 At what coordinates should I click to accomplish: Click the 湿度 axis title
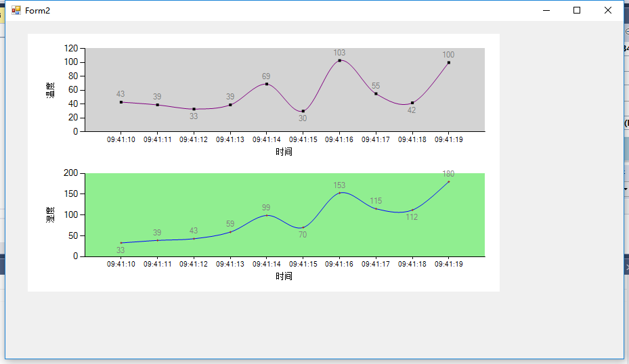click(50, 215)
